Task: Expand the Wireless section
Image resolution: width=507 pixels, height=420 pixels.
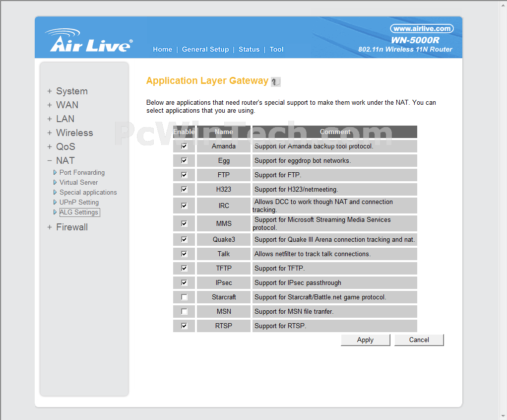Action: click(70, 133)
